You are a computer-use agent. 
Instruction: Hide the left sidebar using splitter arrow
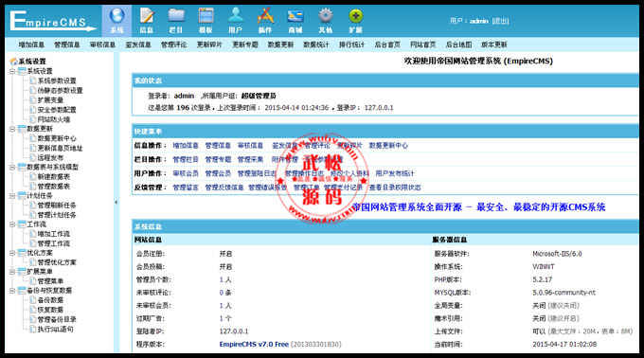pyautogui.click(x=116, y=202)
